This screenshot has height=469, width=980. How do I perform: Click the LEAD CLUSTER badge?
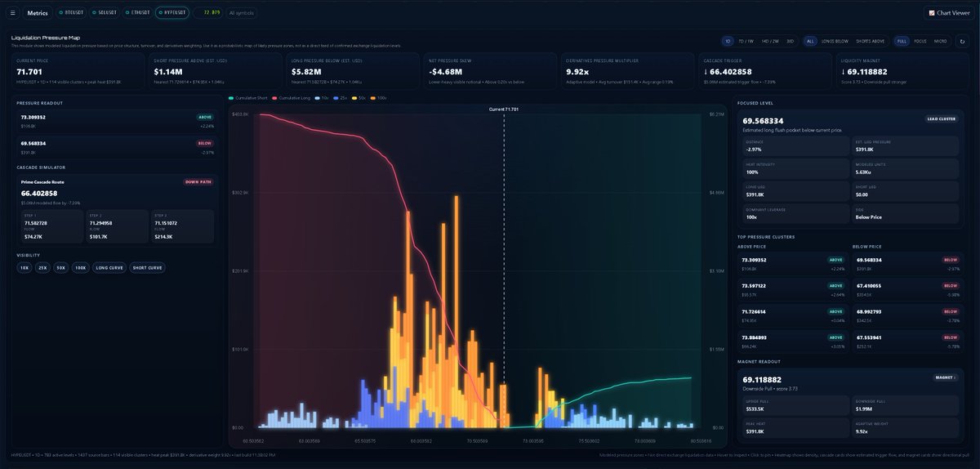(941, 118)
